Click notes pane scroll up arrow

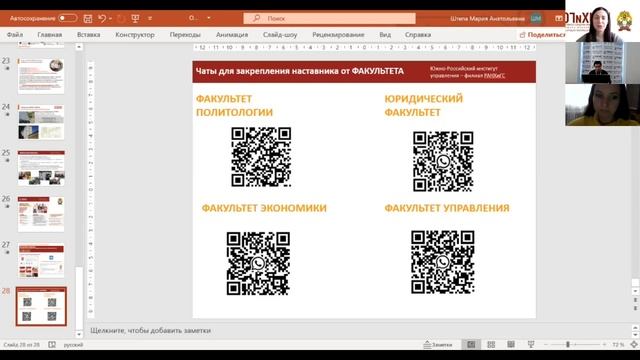[636, 327]
